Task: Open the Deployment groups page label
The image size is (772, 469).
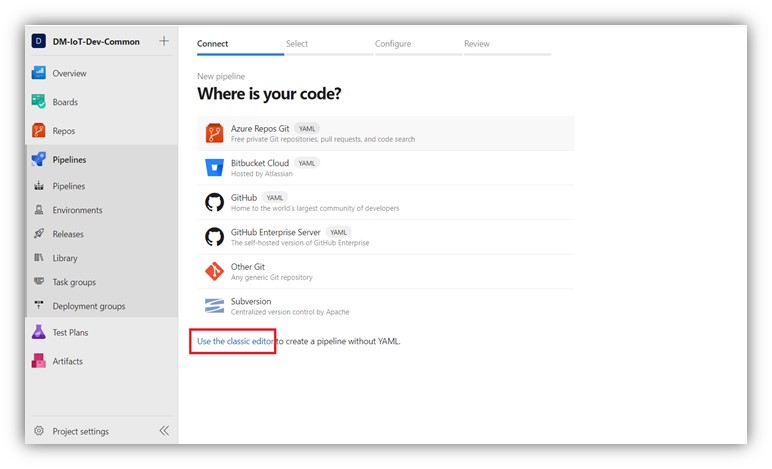Action: click(x=89, y=306)
